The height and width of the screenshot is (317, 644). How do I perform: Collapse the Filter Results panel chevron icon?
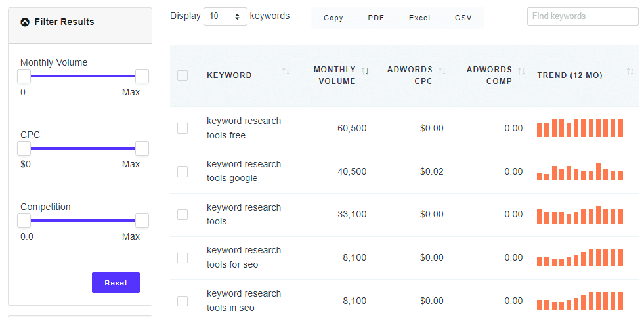(25, 22)
